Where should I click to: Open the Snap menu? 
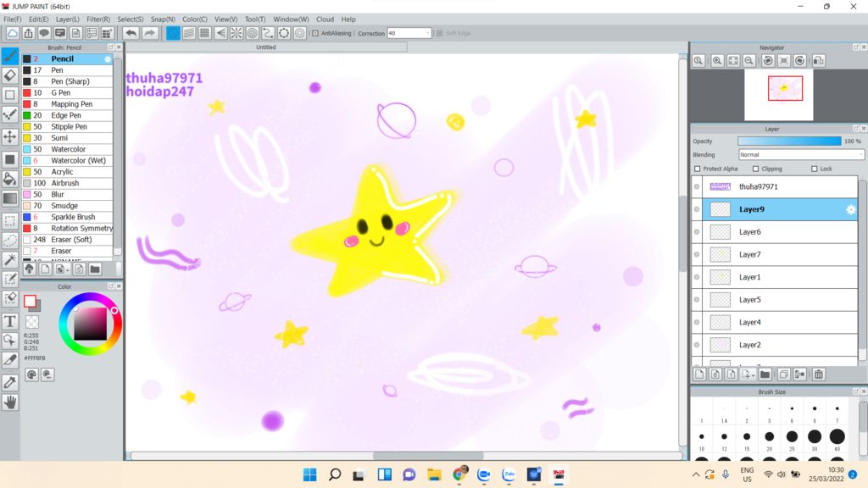point(163,19)
